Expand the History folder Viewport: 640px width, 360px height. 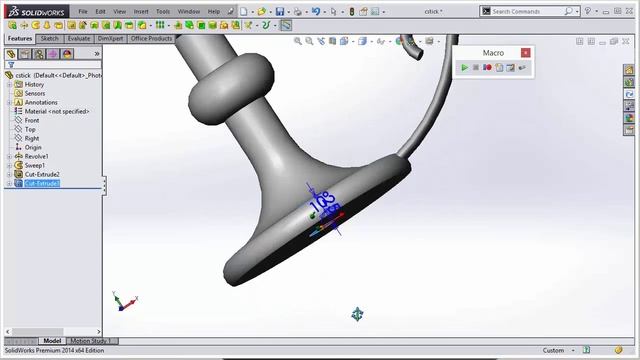[x=9, y=84]
